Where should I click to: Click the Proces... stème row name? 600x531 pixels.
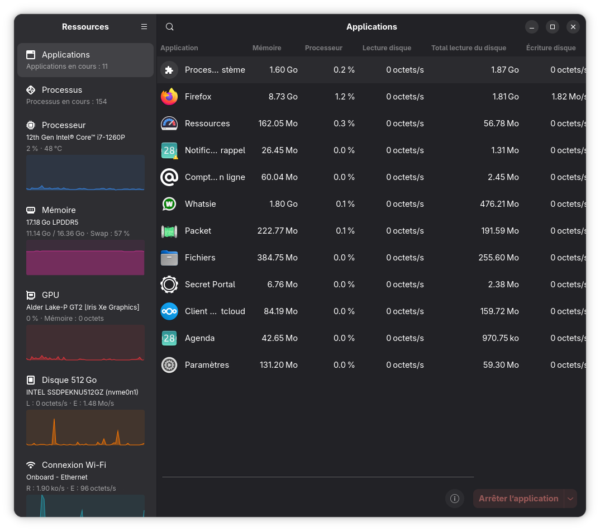click(215, 70)
